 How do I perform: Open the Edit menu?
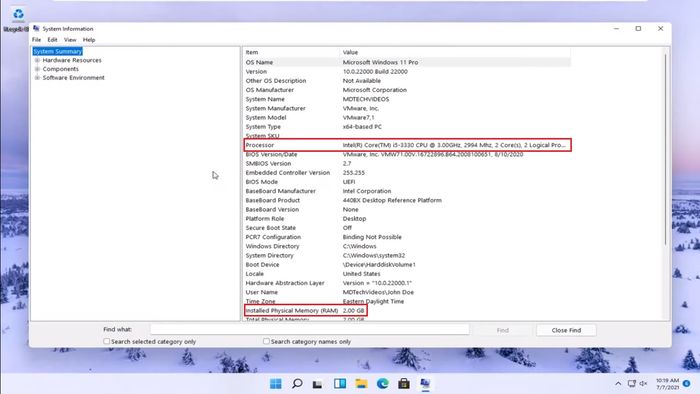point(52,40)
